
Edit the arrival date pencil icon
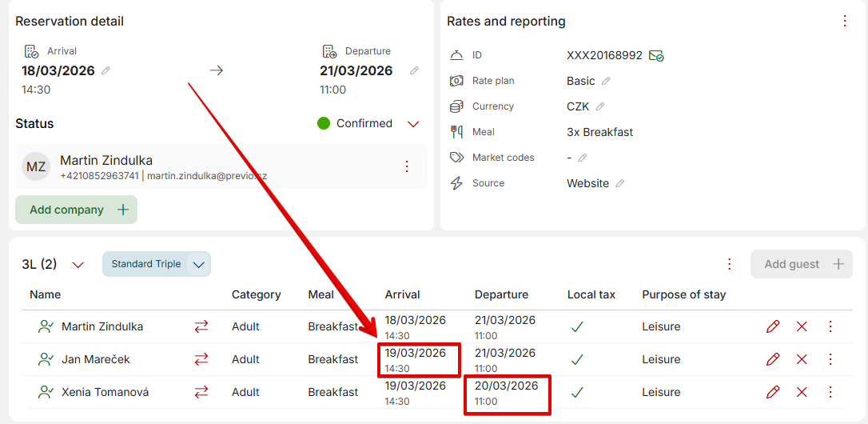[x=106, y=70]
